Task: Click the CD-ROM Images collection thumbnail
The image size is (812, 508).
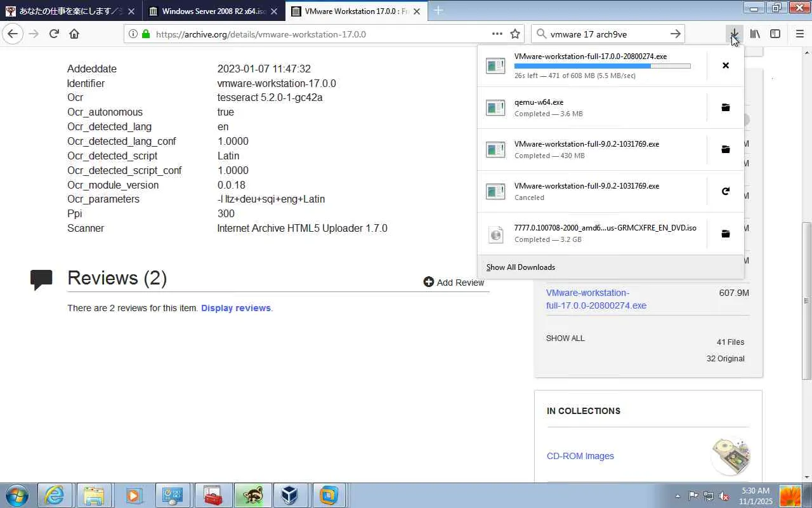Action: pos(731,456)
